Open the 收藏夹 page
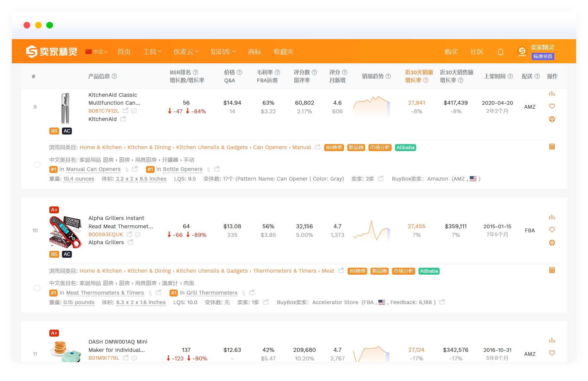Viewport: 588px width, 381px height. point(283,52)
